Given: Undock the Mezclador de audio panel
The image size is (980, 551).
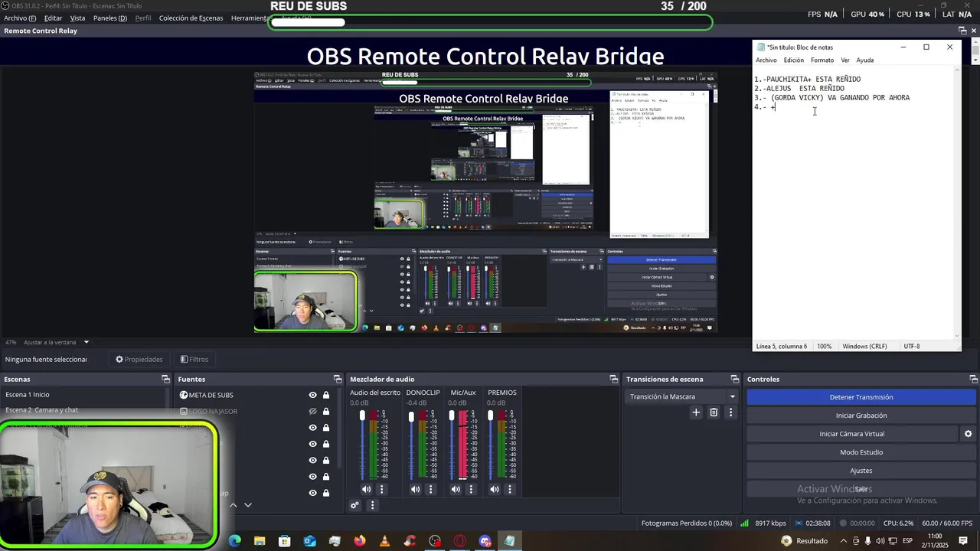Looking at the screenshot, I should click(613, 380).
